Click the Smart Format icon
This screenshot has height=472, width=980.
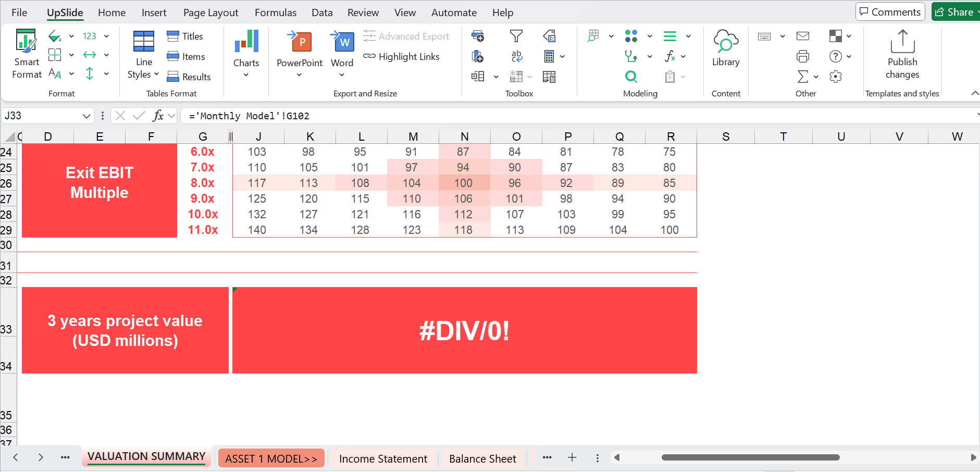(26, 42)
